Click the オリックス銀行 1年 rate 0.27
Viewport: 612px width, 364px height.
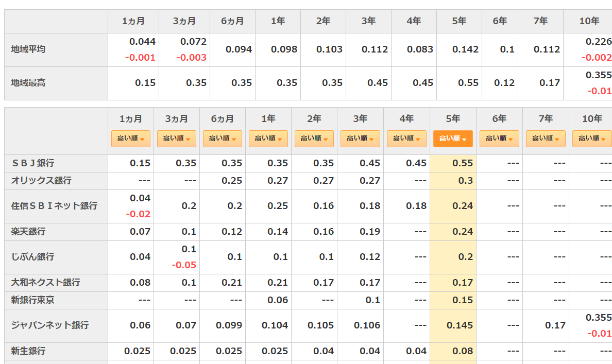(x=278, y=181)
